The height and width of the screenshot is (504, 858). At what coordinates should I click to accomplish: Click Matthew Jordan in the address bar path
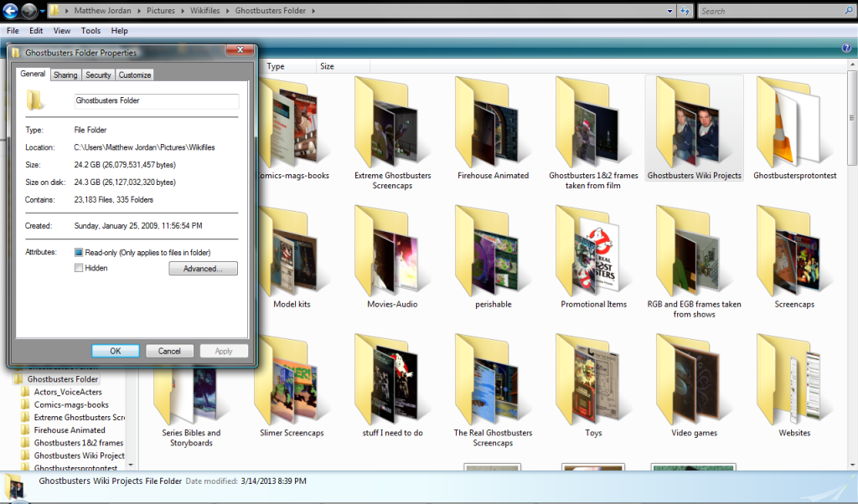click(x=103, y=11)
